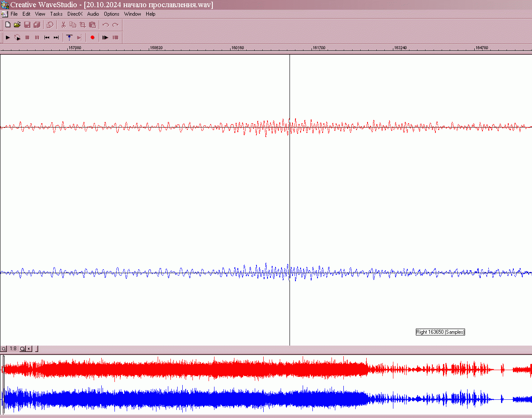Click the play selection icon
532x418 pixels.
click(x=106, y=38)
